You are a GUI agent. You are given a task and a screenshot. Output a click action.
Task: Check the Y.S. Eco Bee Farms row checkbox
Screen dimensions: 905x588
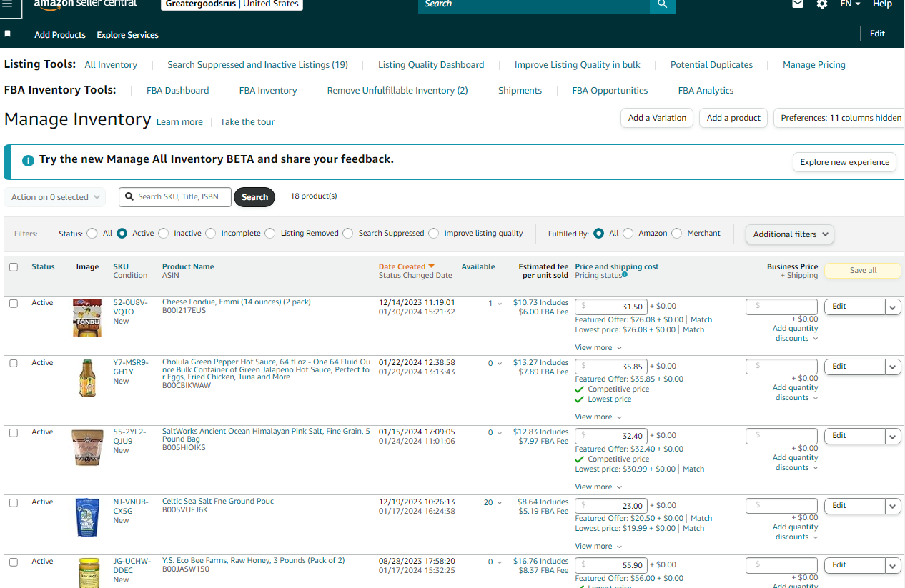pyautogui.click(x=14, y=562)
